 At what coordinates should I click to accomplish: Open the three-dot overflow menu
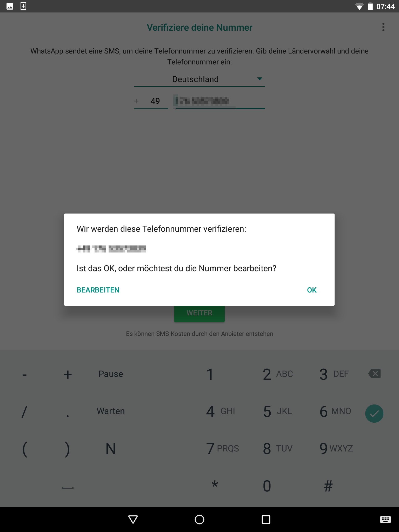[x=383, y=27]
